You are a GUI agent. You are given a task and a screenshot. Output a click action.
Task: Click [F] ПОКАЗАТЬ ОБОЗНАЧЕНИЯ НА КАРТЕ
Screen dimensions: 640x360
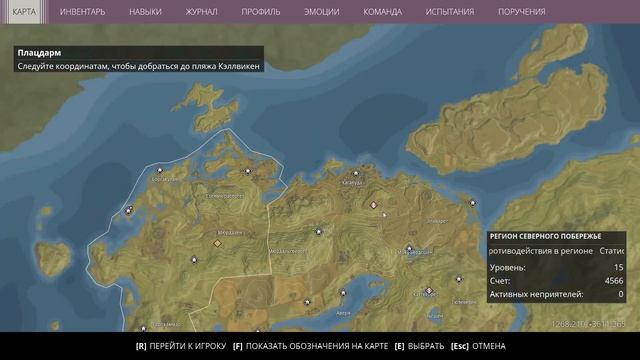pyautogui.click(x=310, y=346)
